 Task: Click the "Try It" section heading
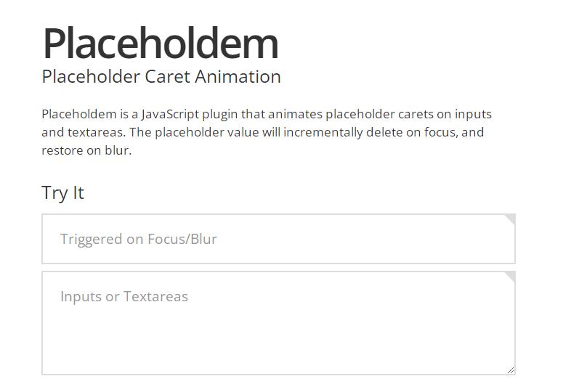pos(63,192)
